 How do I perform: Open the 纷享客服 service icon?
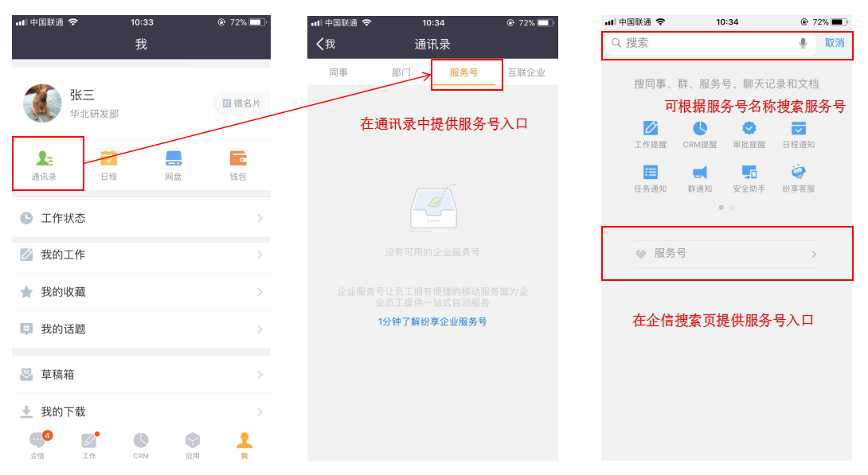click(798, 178)
